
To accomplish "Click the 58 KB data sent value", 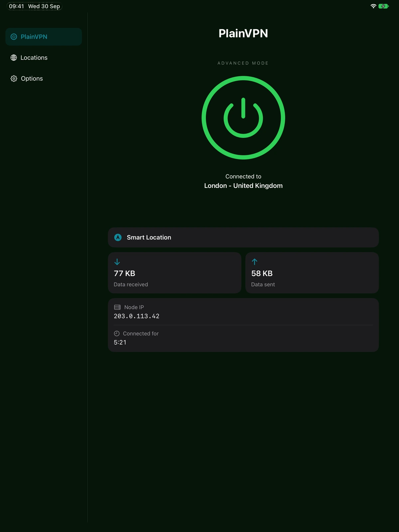I will point(262,273).
